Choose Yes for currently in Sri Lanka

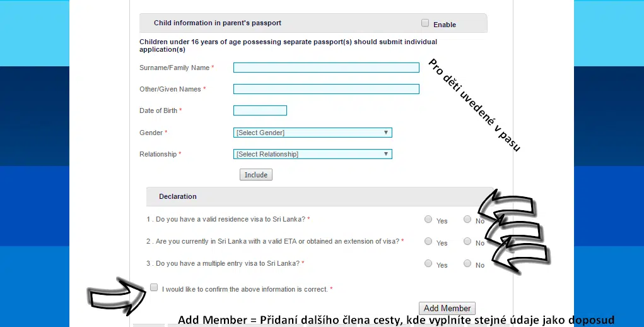coord(428,242)
